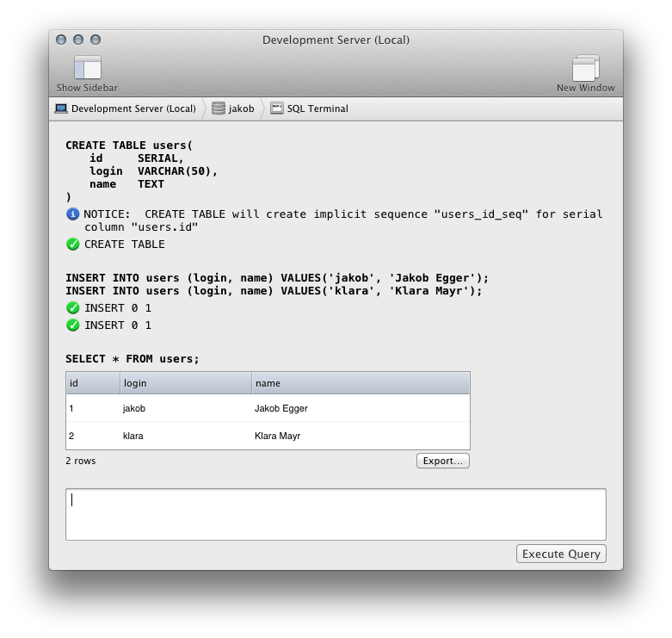Click the SQL Terminal icon in breadcrumb
672x638 pixels.
pos(277,108)
